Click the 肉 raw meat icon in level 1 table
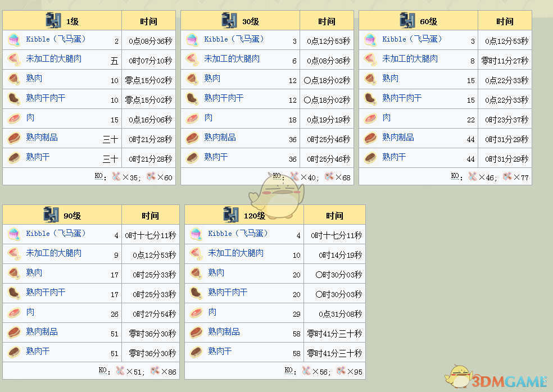553x392 pixels. pos(14,118)
